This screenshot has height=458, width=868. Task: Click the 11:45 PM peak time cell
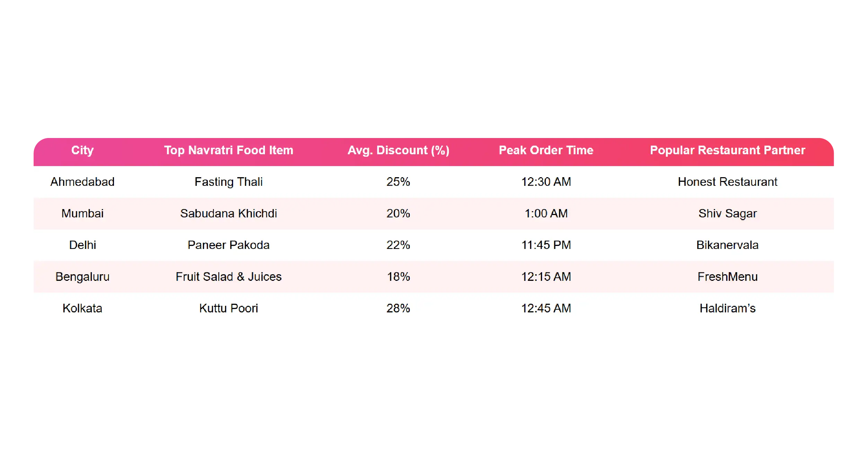[x=546, y=245]
